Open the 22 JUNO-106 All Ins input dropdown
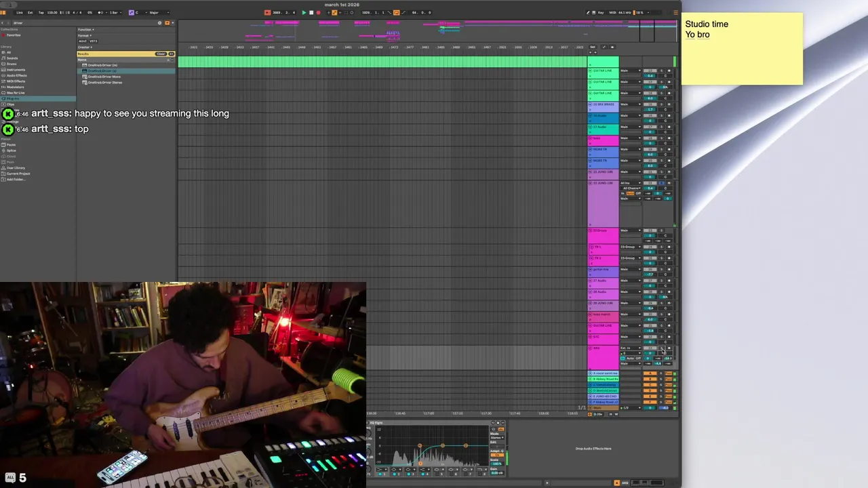Screen dimensions: 868x488 (x=631, y=183)
